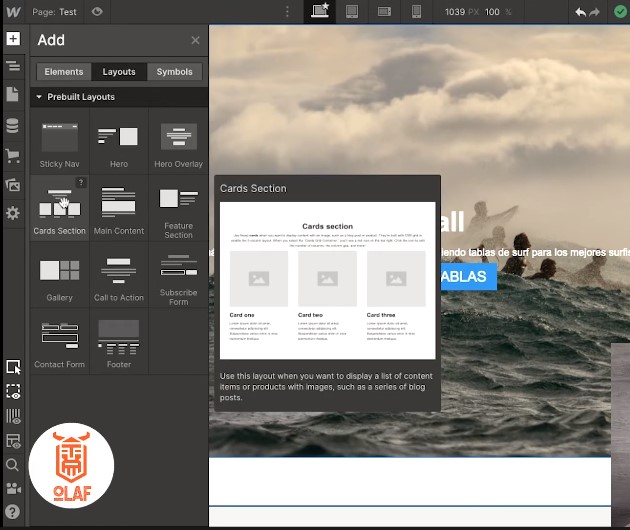Viewport: 630px width, 530px height.
Task: Add the Footer layout
Action: pos(119,342)
